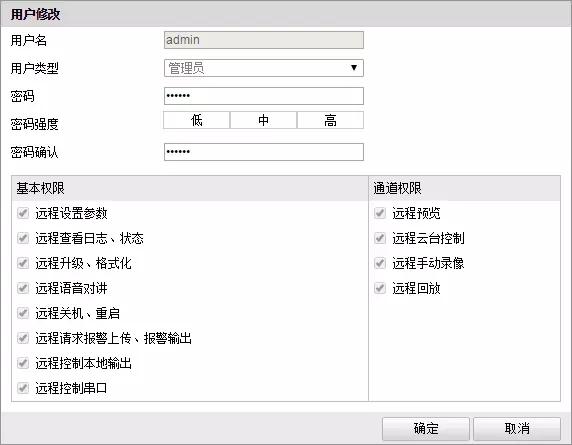Click the 通道权限 section header
Screen dimensions: 572x445
[464, 188]
